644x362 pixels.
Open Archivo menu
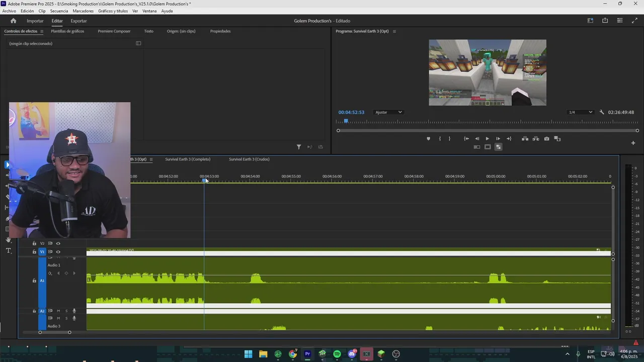coord(9,11)
